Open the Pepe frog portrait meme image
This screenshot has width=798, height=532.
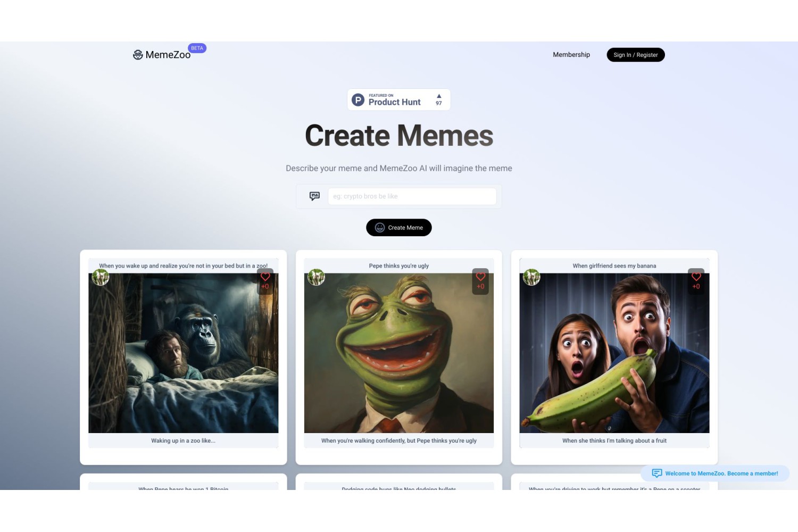tap(399, 353)
